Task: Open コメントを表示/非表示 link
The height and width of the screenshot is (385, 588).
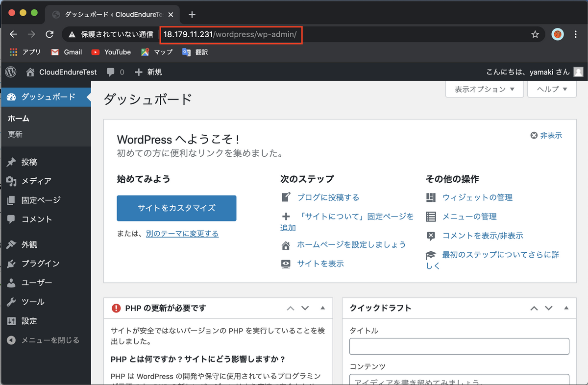Action: click(483, 236)
